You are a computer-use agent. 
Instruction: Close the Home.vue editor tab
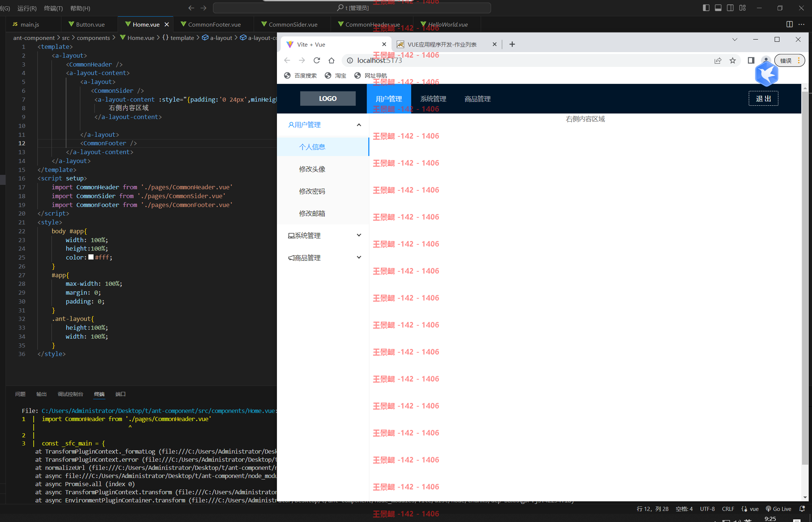pos(167,24)
